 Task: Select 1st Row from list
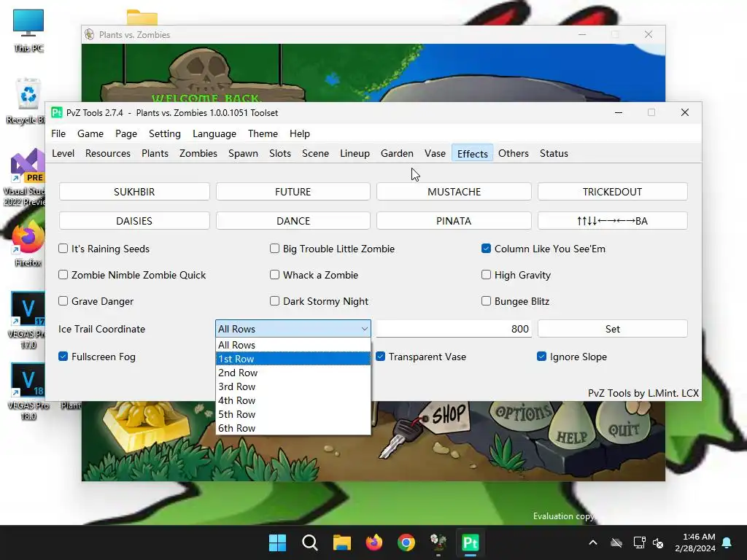[293, 359]
